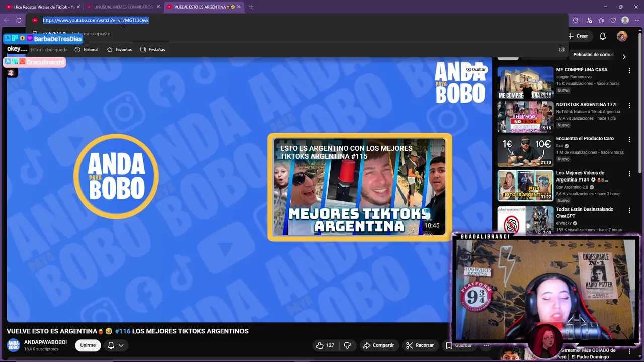Toggle the channel notification bell
The width and height of the screenshot is (644, 362).
point(111,345)
